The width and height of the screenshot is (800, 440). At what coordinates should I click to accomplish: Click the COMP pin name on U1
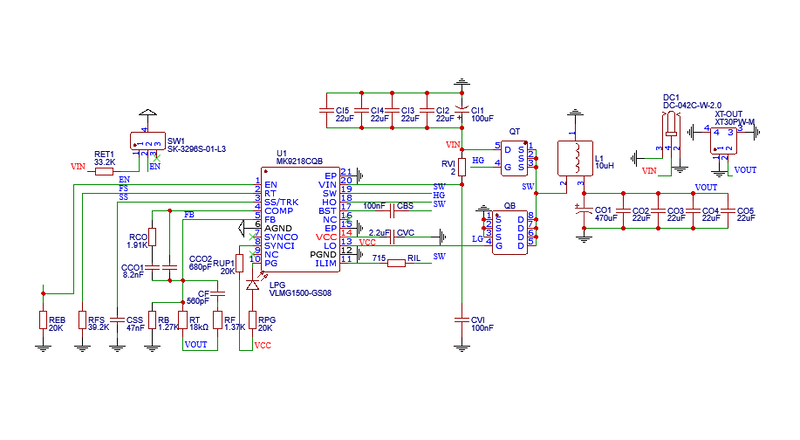click(x=279, y=211)
